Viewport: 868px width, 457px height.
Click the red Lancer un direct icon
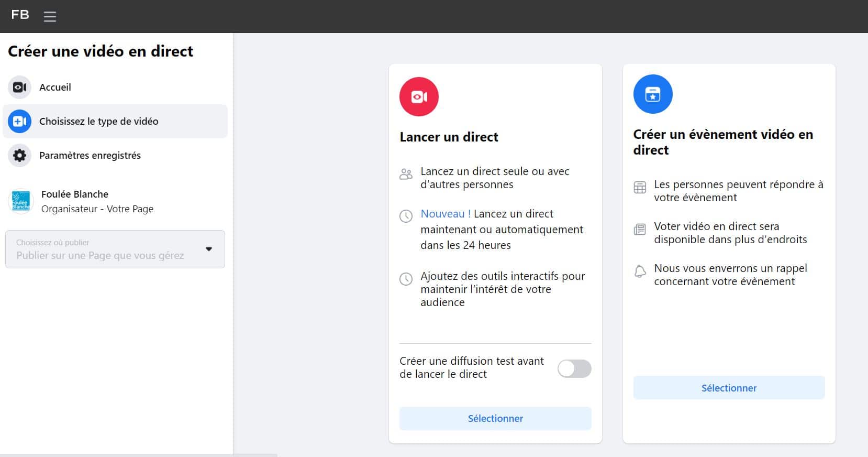click(419, 97)
